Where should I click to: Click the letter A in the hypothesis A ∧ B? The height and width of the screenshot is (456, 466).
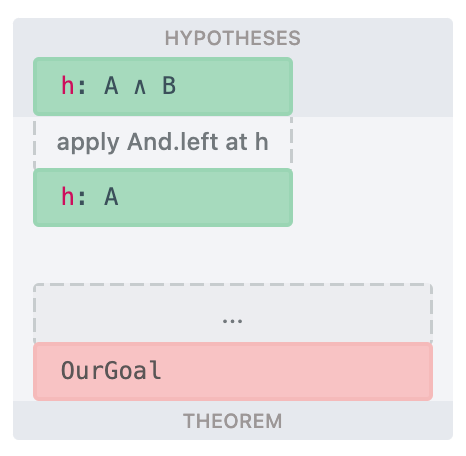point(111,86)
